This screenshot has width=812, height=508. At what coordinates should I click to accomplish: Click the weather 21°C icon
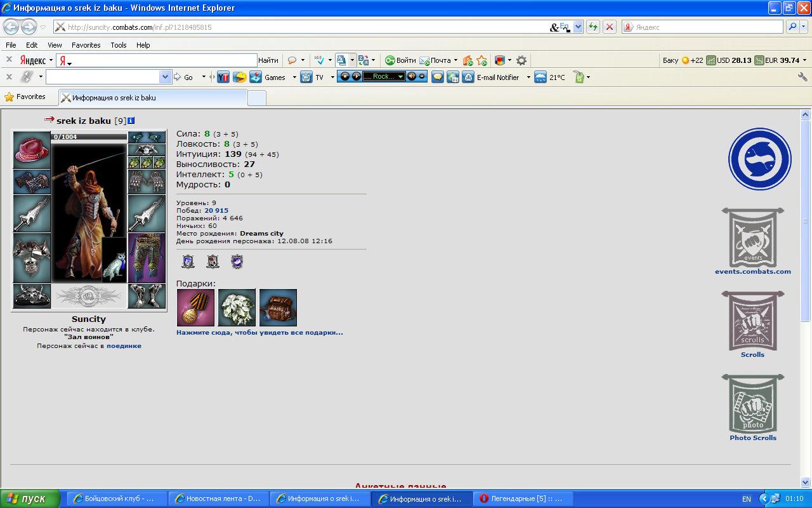pos(540,77)
